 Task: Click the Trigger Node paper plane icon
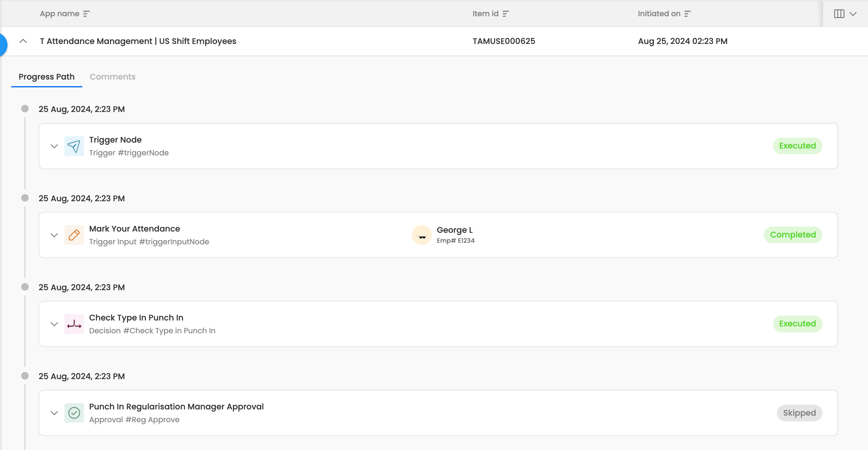[x=74, y=146]
